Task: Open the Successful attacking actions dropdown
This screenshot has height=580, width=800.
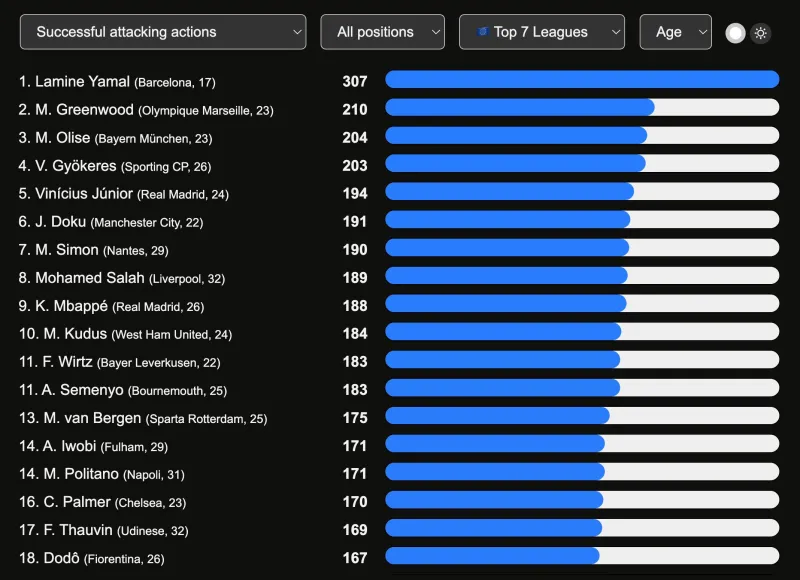Action: [163, 32]
